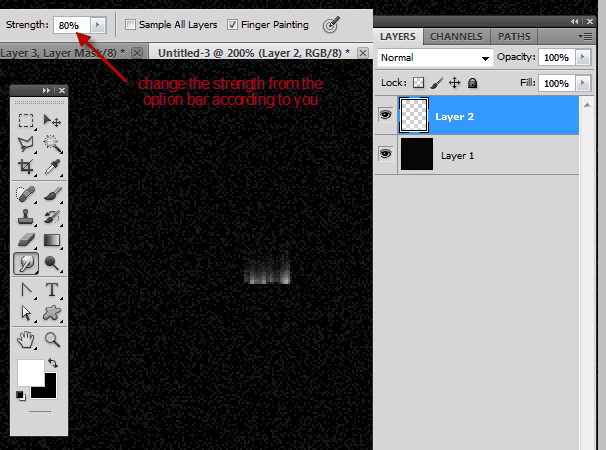Select the Eraser tool
Screen dimensions: 606x450
click(x=26, y=240)
